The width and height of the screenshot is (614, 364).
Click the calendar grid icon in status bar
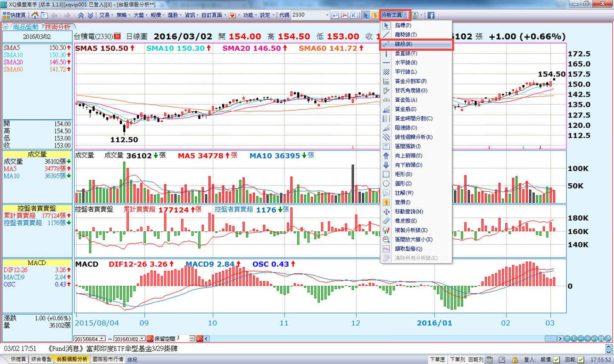tap(489, 360)
